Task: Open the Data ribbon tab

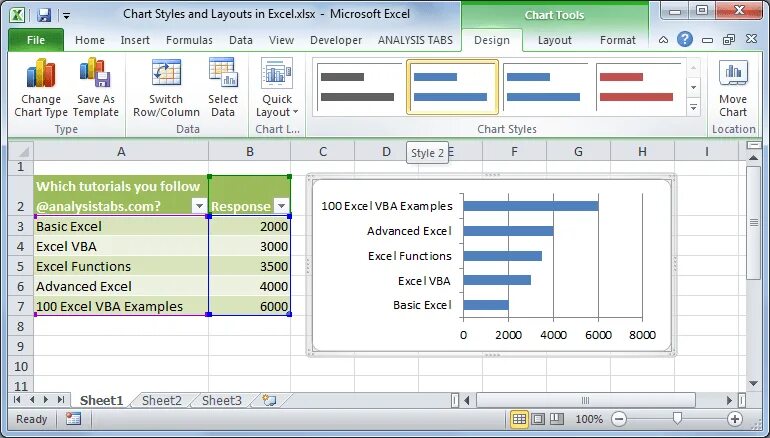Action: tap(241, 40)
